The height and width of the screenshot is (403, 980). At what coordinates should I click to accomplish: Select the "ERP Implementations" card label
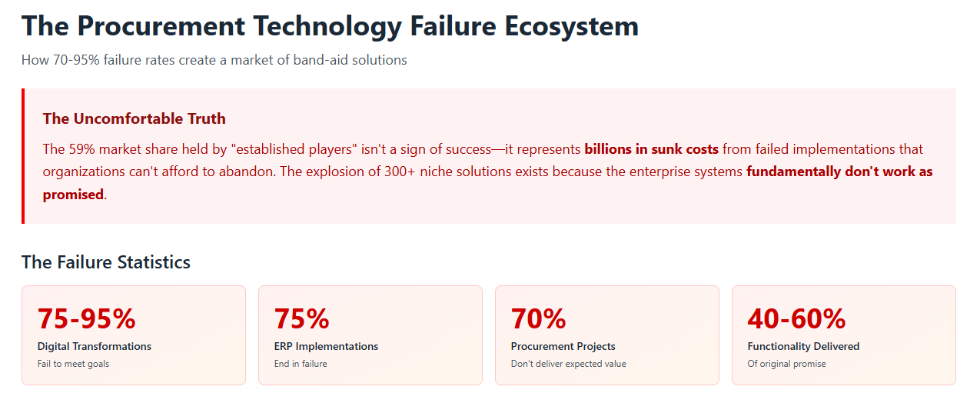[x=326, y=346]
